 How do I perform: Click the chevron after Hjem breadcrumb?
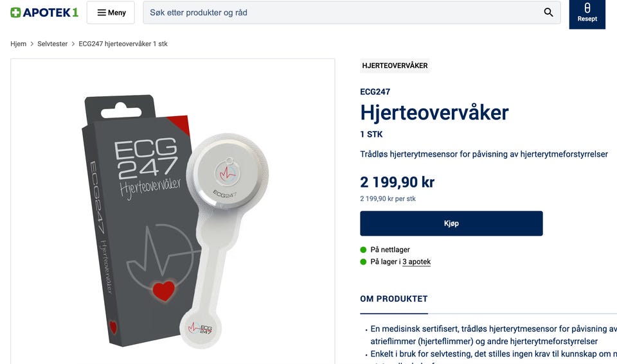(x=32, y=44)
